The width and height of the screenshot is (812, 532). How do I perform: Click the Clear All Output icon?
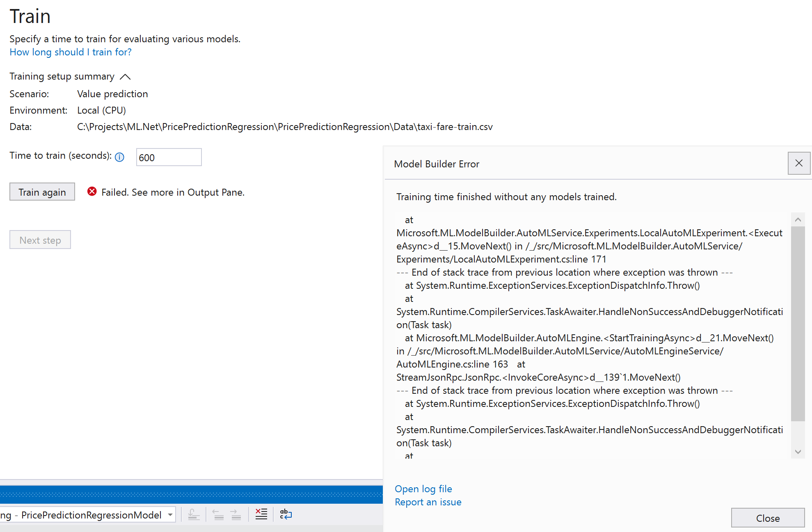(261, 514)
